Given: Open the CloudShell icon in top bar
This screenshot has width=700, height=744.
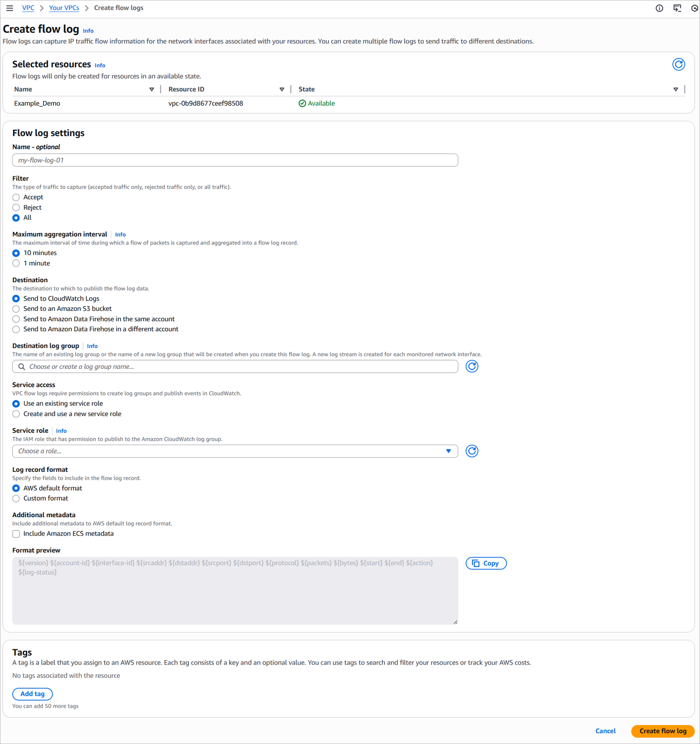Looking at the screenshot, I should 677,8.
